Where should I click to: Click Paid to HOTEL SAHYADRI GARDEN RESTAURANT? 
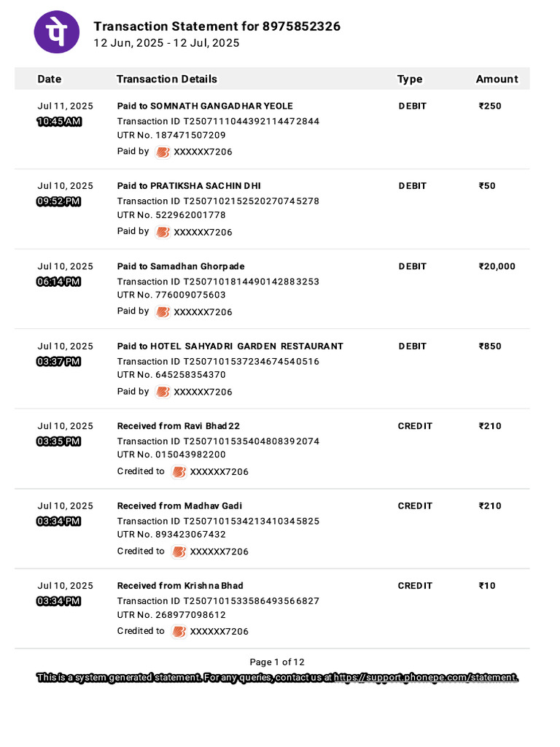[230, 347]
